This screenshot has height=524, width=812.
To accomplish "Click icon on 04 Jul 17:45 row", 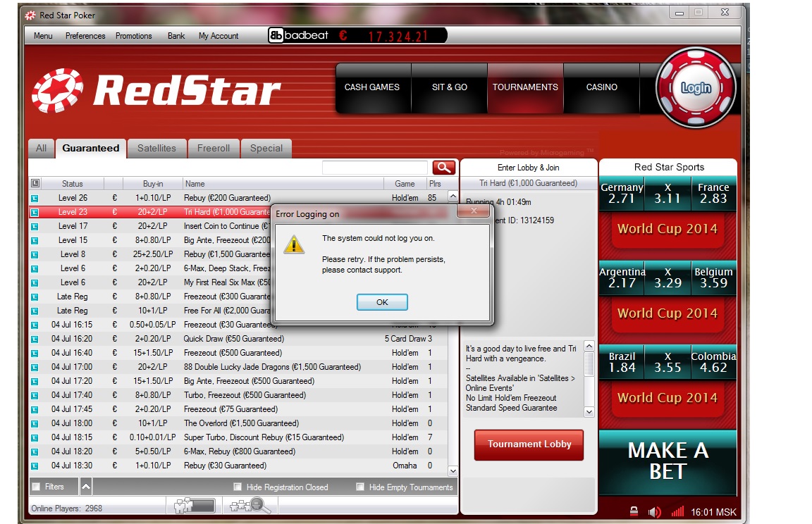I will click(x=35, y=410).
